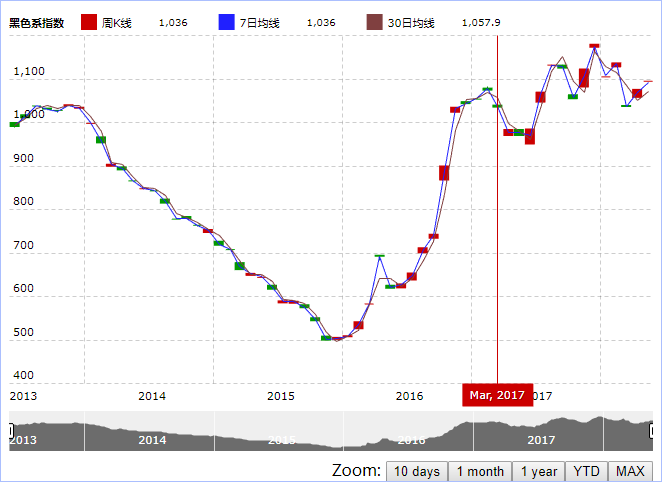662x482 pixels.
Task: Zoom chart to 1 year
Action: [538, 471]
